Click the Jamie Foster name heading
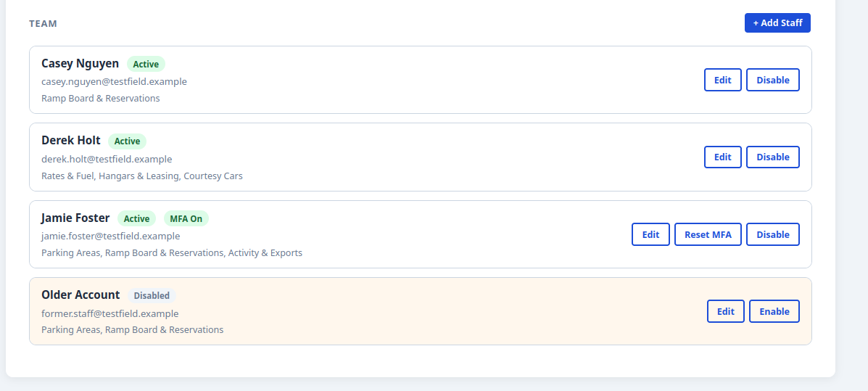The image size is (868, 391). (76, 218)
